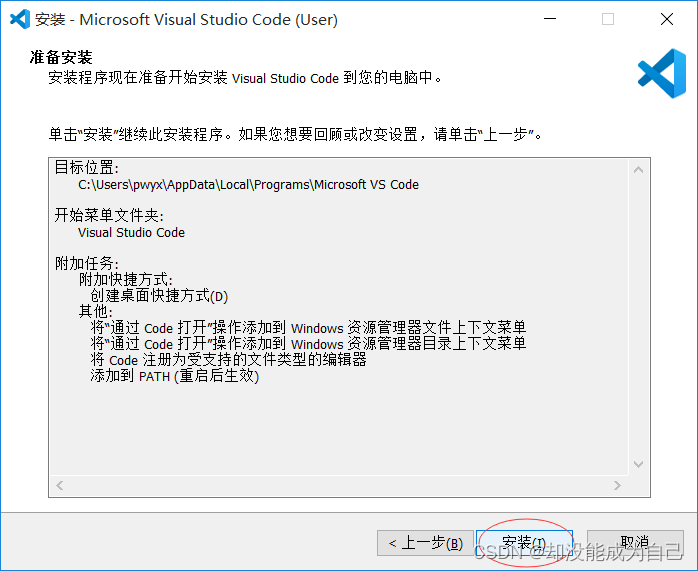Screen dimensions: 698x571
Task: Click 目标位置 label in summary
Action: pos(87,168)
